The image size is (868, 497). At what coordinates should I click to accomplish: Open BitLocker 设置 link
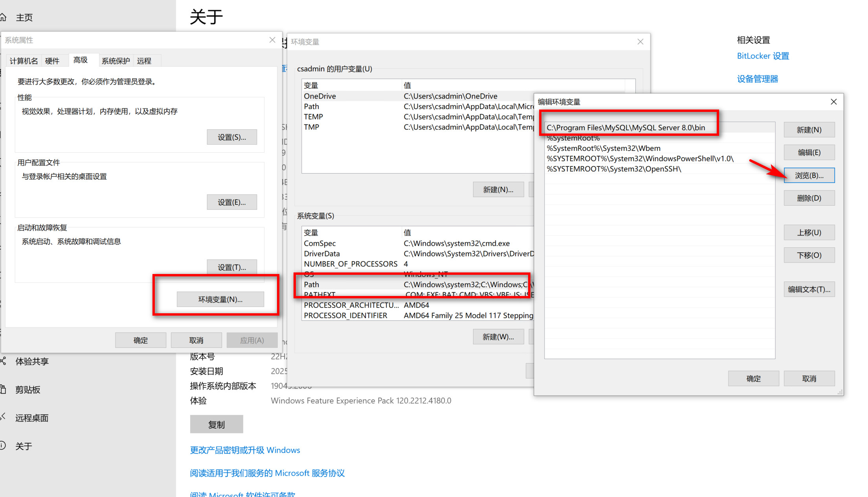tap(762, 56)
